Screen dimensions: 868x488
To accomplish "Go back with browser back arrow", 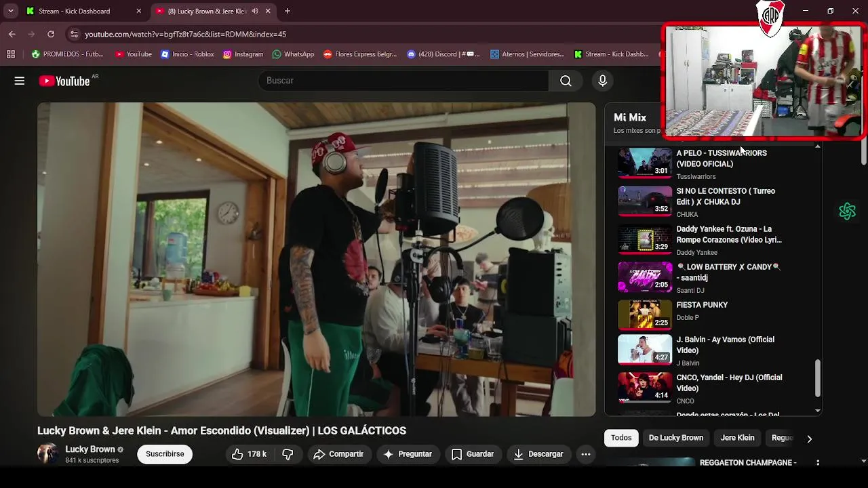I will pyautogui.click(x=12, y=34).
